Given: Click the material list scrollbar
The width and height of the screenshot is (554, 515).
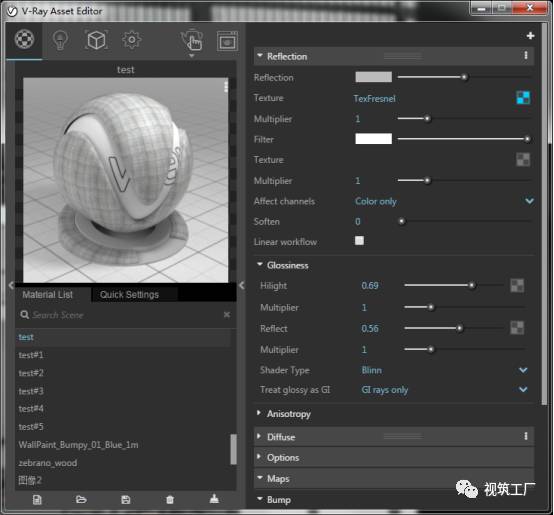Looking at the screenshot, I should pyautogui.click(x=234, y=449).
